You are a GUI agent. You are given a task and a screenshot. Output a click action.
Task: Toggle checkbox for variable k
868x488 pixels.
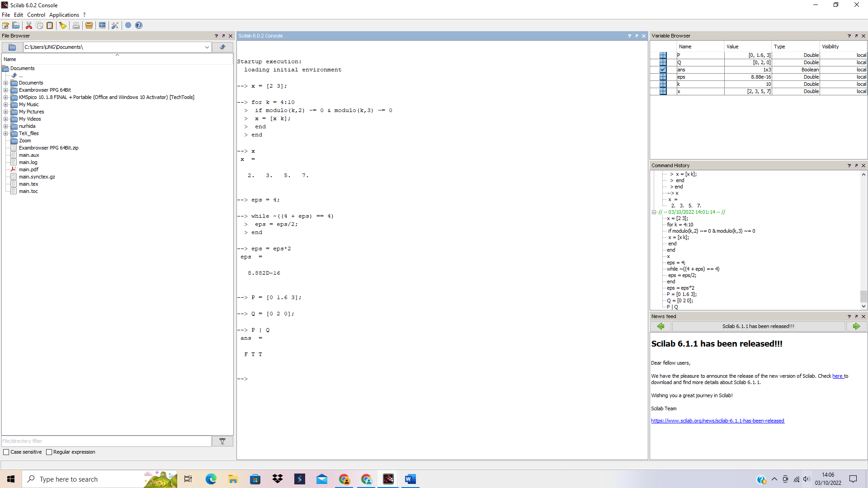click(x=663, y=84)
